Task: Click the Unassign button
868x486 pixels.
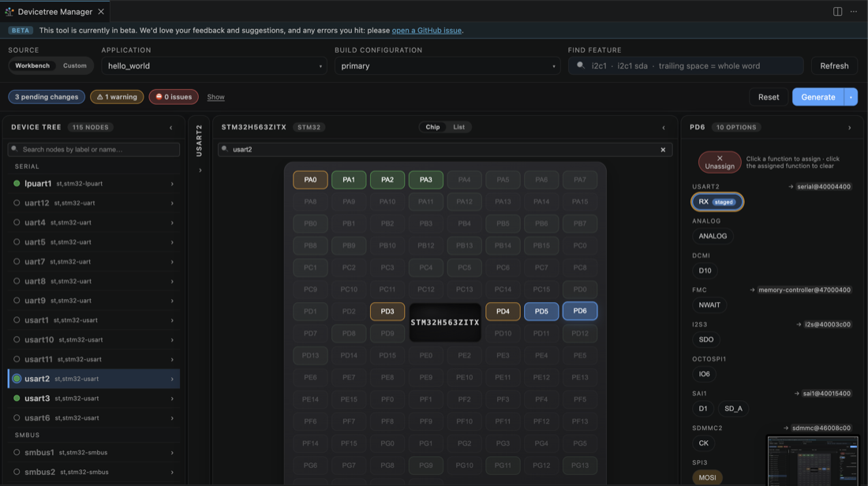Action: [720, 163]
